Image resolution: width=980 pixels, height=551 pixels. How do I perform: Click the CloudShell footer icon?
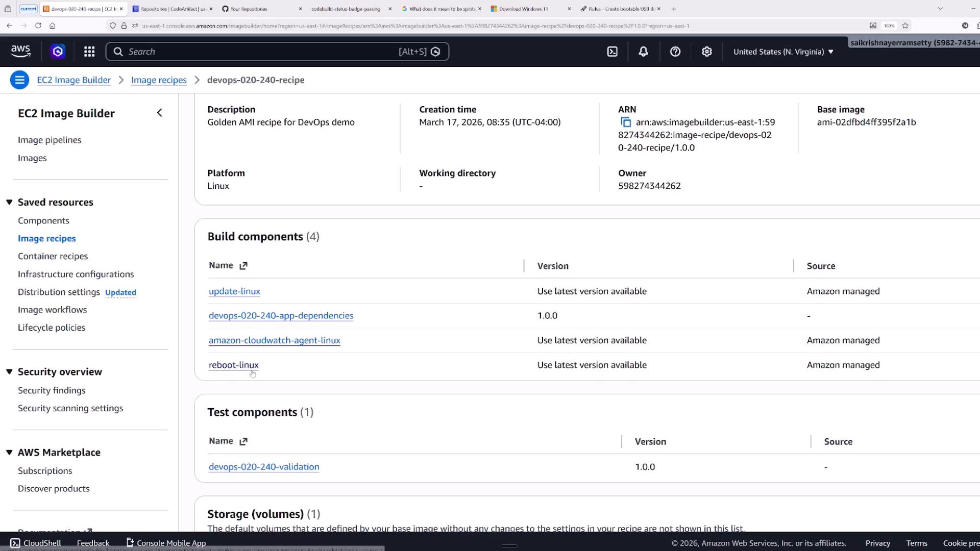pyautogui.click(x=15, y=543)
